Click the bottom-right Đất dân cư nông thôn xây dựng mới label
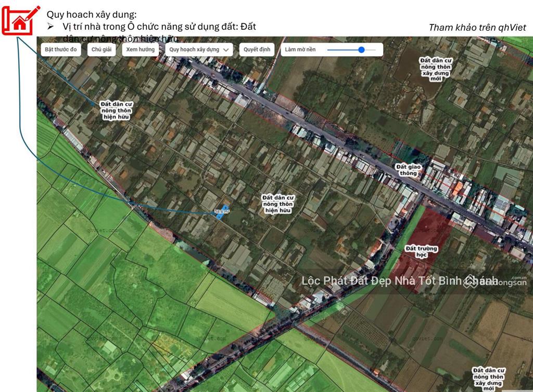This screenshot has height=392, width=533. [488, 379]
